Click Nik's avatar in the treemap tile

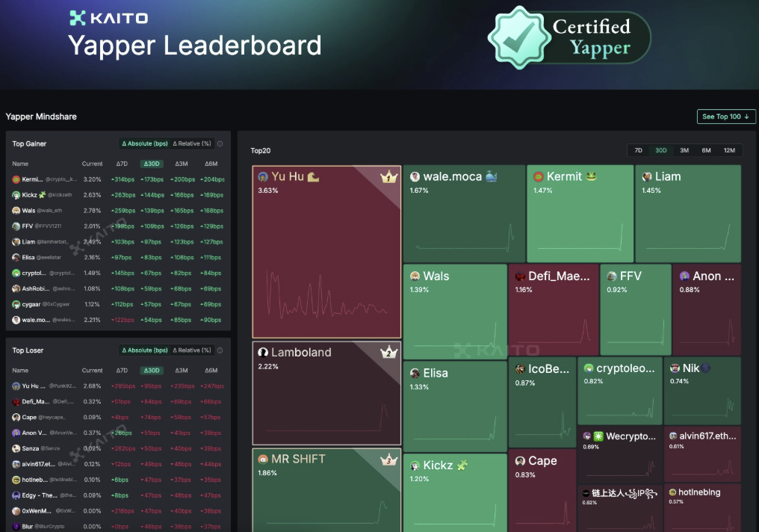click(x=675, y=368)
